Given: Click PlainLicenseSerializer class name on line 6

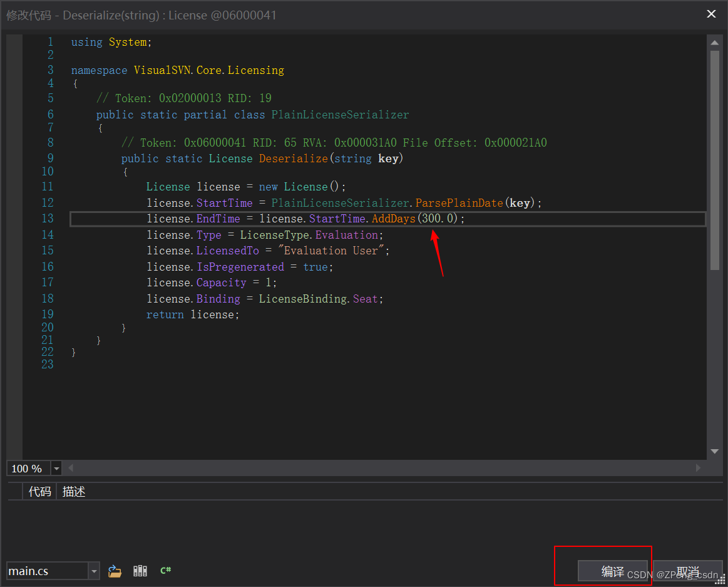Looking at the screenshot, I should 340,115.
